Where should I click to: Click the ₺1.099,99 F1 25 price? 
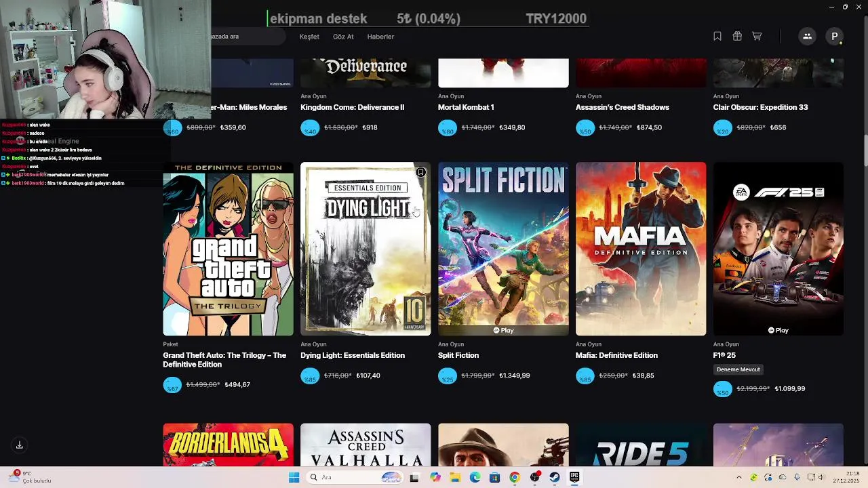click(x=790, y=389)
